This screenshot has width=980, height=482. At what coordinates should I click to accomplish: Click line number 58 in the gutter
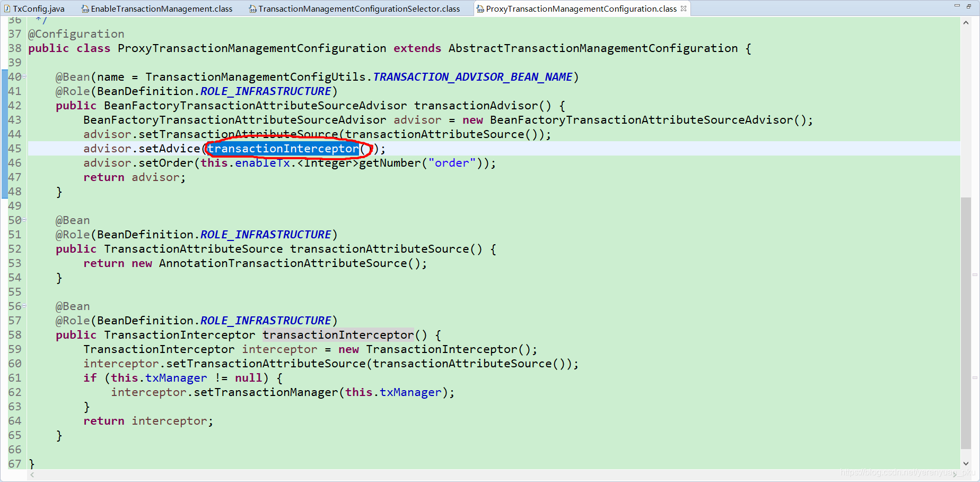tap(15, 335)
